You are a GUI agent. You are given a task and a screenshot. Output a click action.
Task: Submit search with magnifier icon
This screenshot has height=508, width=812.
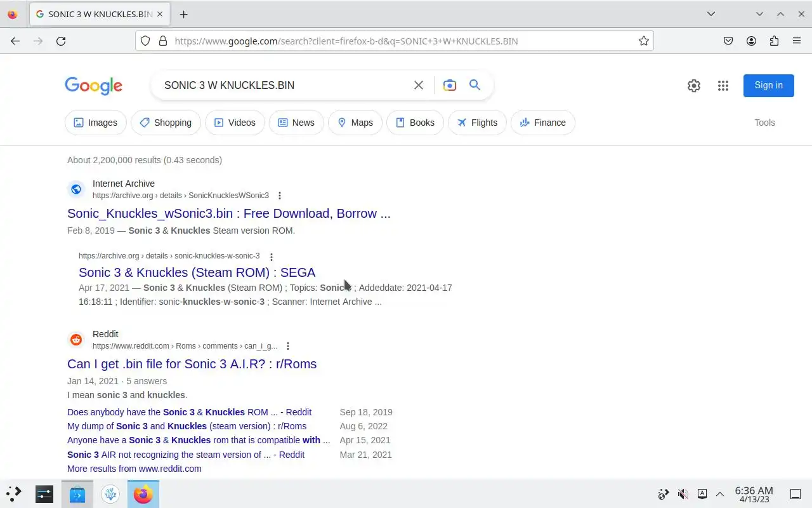[x=475, y=85]
